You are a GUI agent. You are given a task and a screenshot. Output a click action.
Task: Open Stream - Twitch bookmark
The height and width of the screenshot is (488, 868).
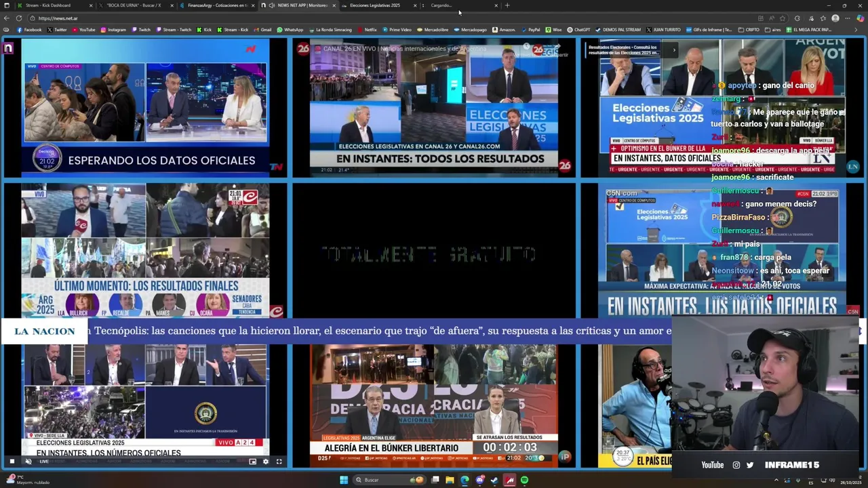tap(174, 30)
